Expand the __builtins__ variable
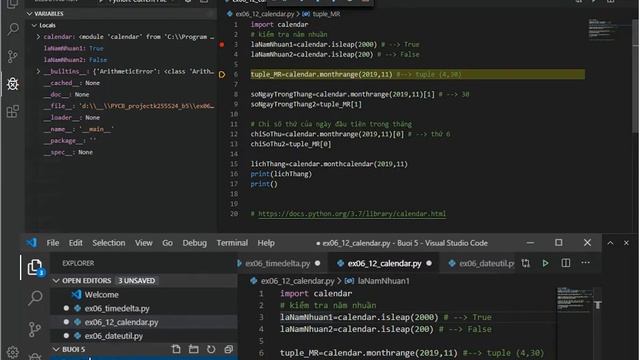The height and width of the screenshot is (360, 640). (x=38, y=71)
